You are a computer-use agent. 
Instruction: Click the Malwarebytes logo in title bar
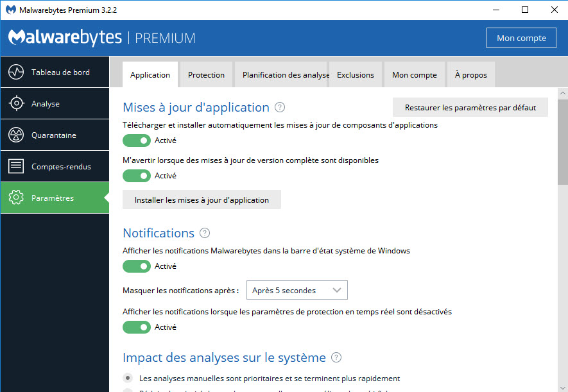[x=11, y=10]
